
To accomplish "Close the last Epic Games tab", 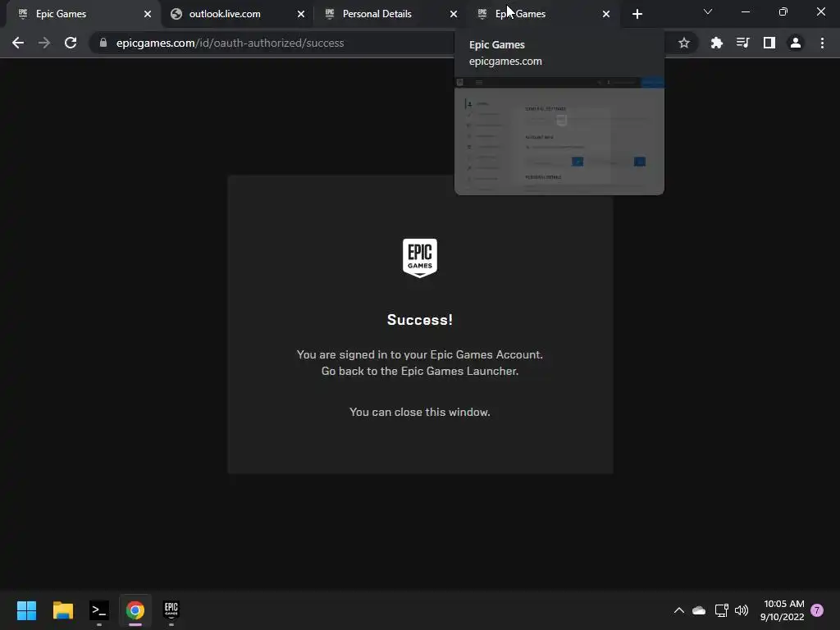I will click(606, 14).
